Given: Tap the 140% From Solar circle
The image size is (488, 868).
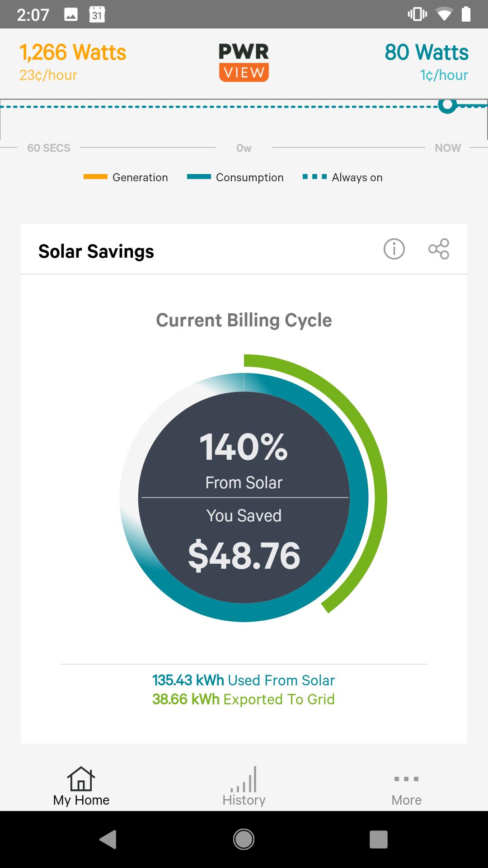Looking at the screenshot, I should pyautogui.click(x=244, y=457).
